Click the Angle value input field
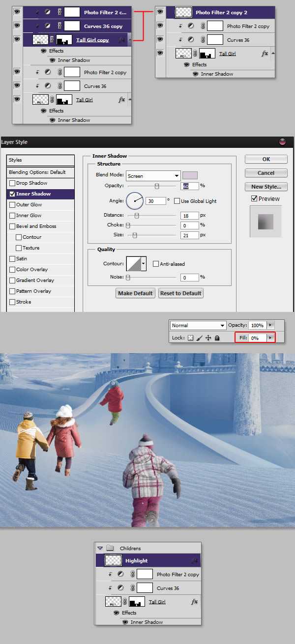 point(155,201)
